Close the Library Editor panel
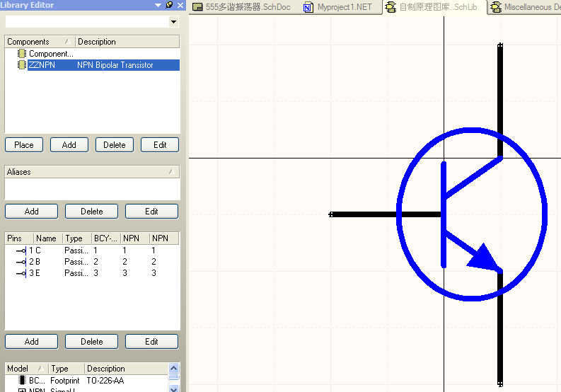 pos(180,6)
